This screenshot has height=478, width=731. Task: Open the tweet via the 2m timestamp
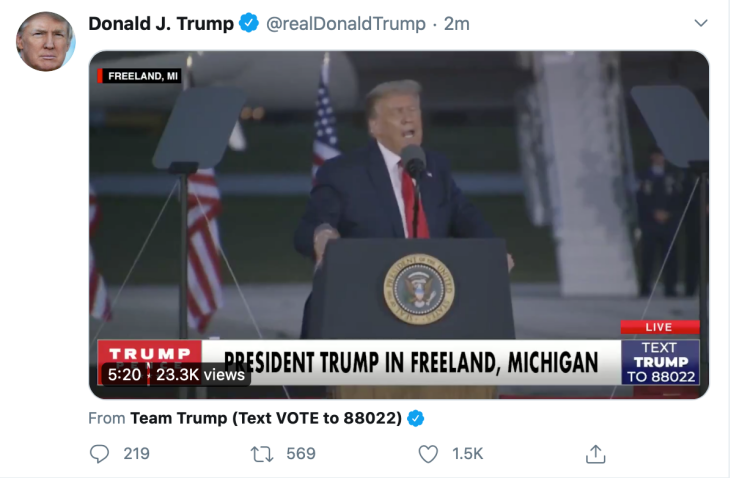tap(456, 24)
